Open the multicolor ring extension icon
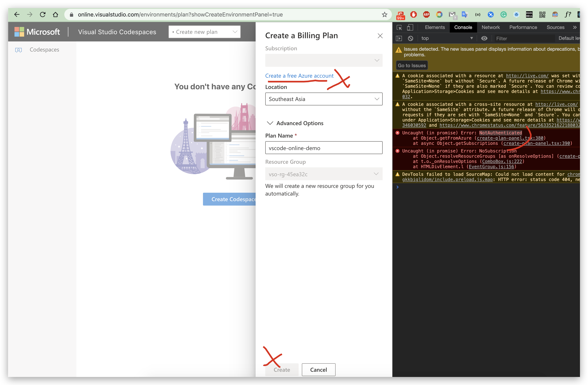This screenshot has width=588, height=385. [x=439, y=15]
